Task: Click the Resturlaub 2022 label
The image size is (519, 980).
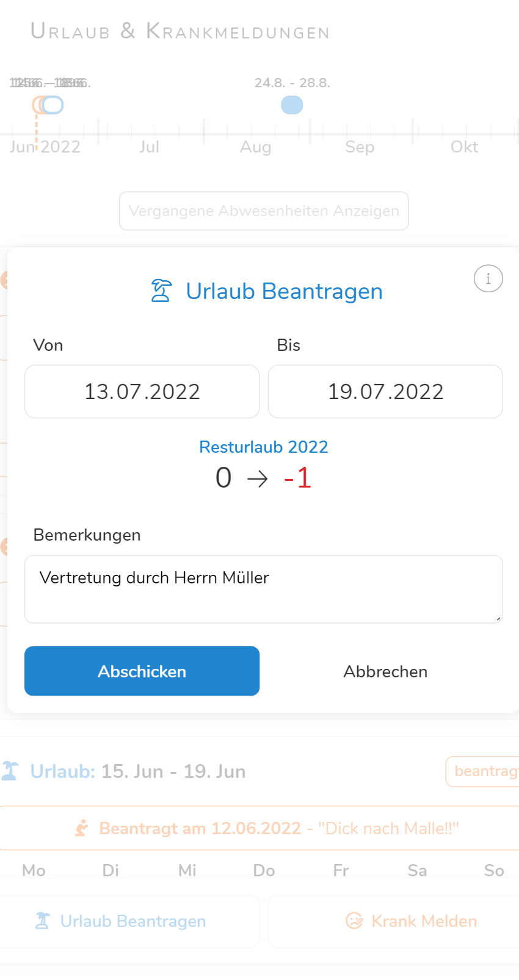Action: tap(264, 447)
